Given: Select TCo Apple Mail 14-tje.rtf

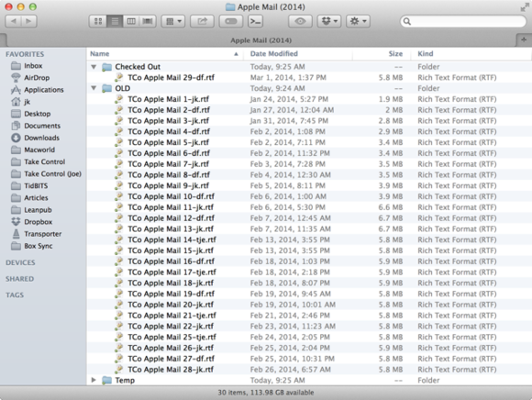Looking at the screenshot, I should coord(172,239).
